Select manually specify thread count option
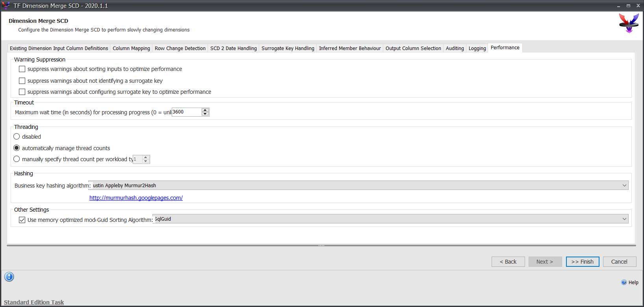Image resolution: width=644 pixels, height=307 pixels. (x=17, y=159)
